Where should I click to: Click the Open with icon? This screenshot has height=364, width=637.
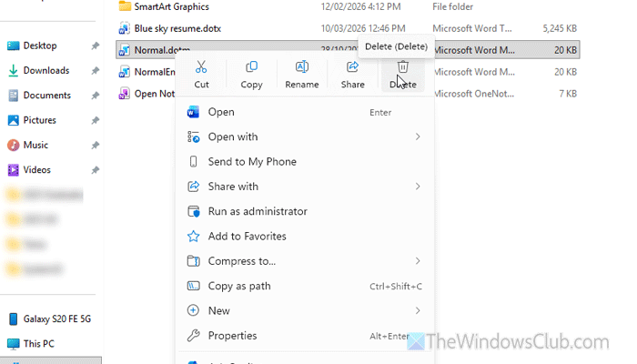pos(193,136)
